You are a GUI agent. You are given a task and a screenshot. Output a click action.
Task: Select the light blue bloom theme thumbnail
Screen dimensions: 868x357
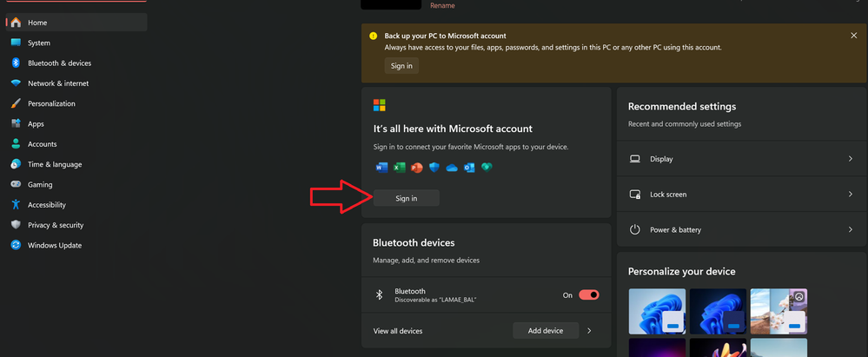click(x=657, y=311)
